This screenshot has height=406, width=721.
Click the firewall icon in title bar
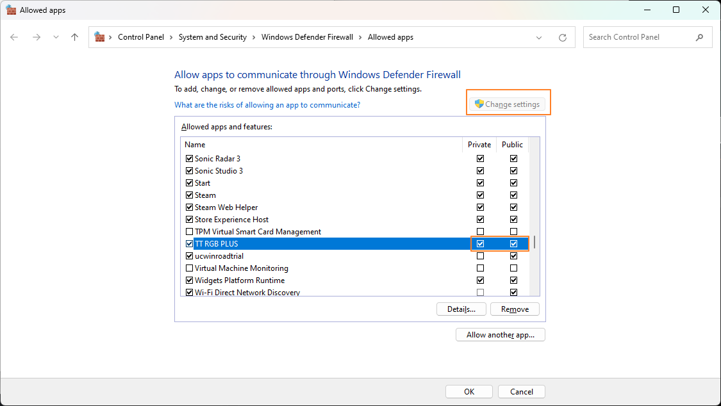(x=10, y=10)
